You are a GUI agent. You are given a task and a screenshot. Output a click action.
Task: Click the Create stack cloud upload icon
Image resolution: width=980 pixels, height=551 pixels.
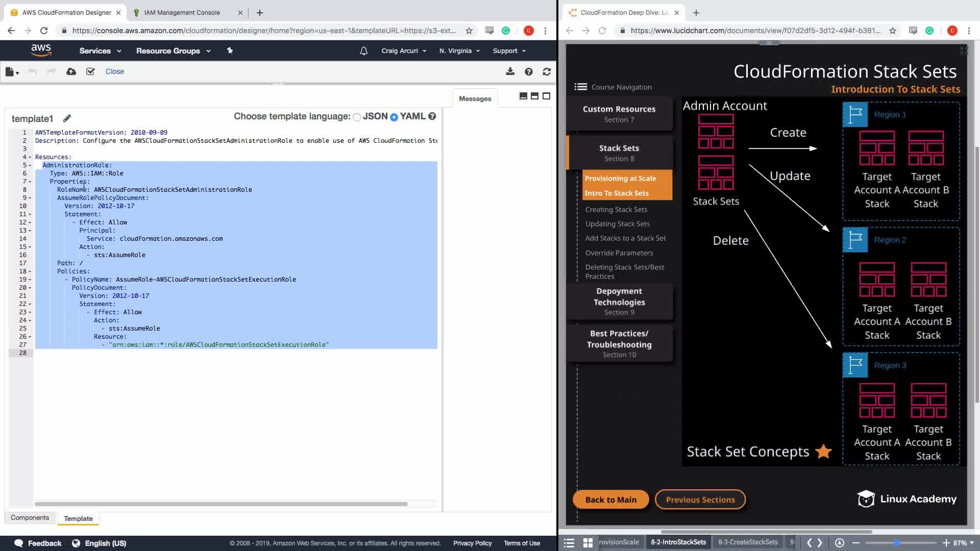pos(71,71)
